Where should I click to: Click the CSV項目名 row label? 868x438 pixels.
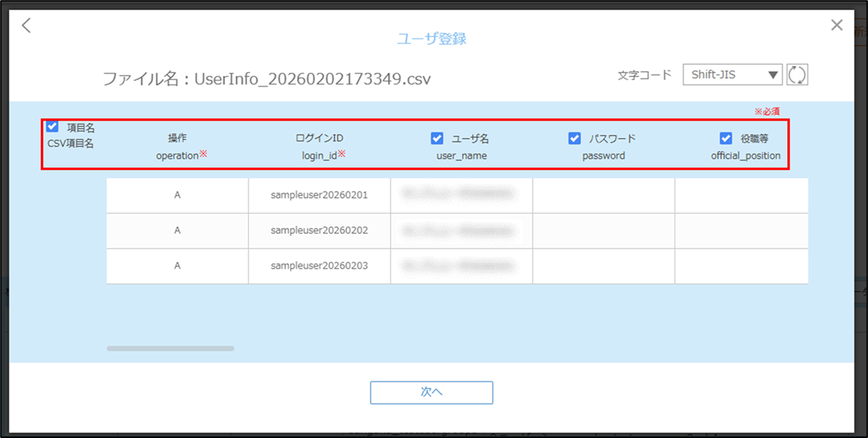click(71, 144)
